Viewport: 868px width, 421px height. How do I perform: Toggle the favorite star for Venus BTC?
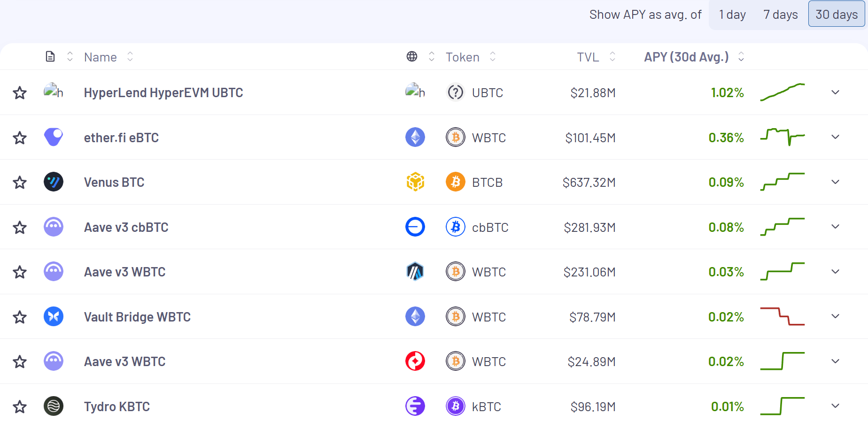pos(20,182)
